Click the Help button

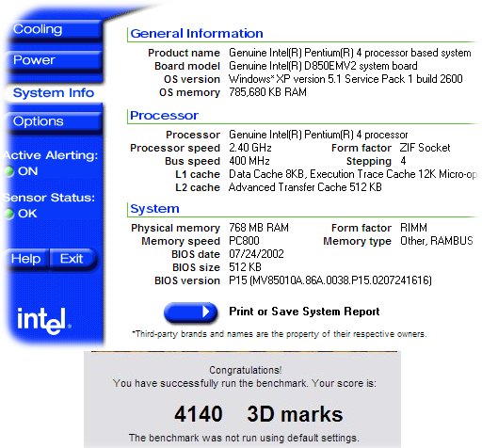27,259
